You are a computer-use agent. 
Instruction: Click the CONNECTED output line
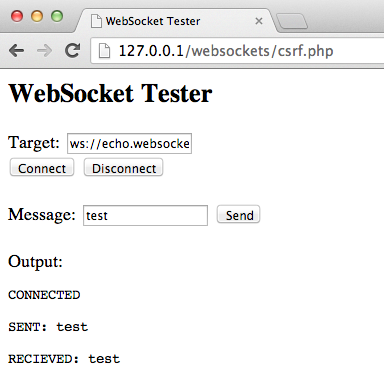(44, 295)
